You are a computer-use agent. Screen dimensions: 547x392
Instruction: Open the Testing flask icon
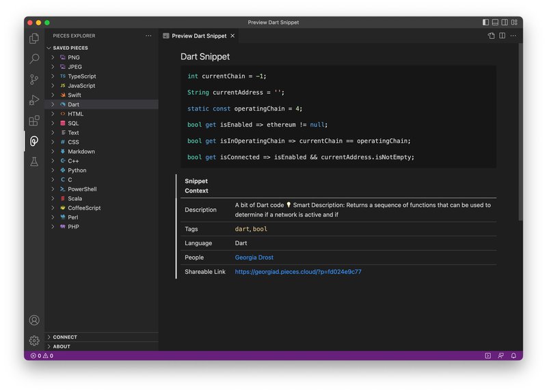coord(34,162)
